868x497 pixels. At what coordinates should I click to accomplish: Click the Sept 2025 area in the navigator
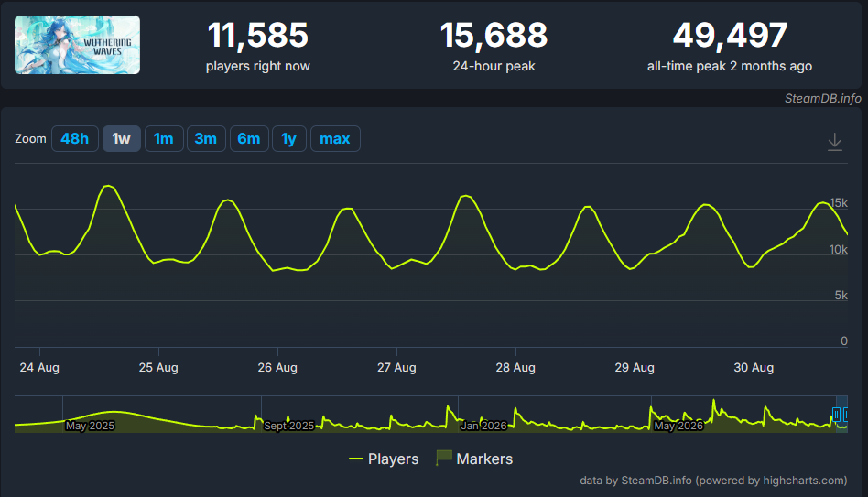pos(289,426)
